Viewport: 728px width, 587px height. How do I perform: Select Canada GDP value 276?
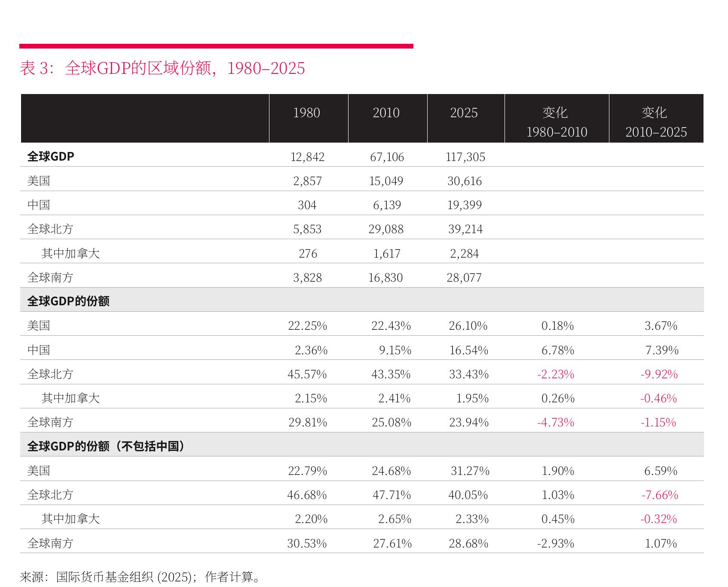click(x=308, y=254)
